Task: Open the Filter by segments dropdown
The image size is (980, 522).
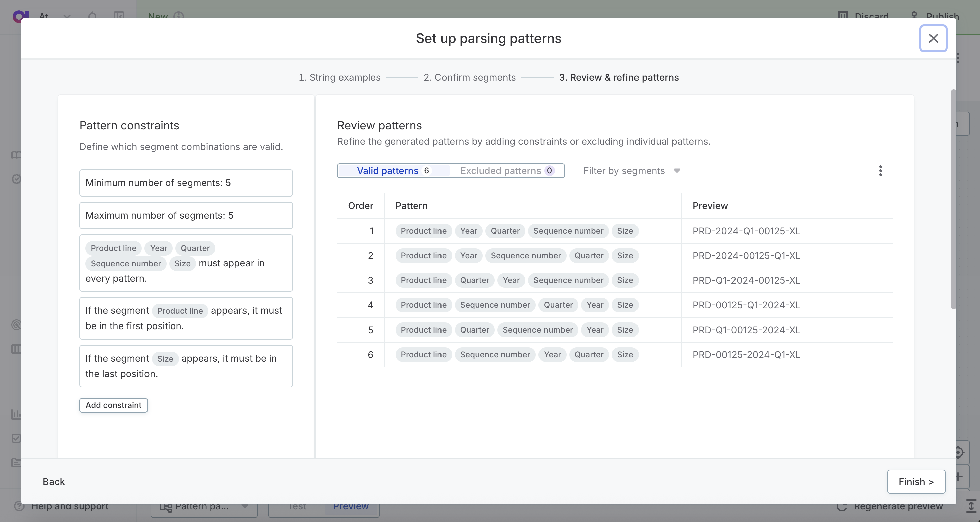Action: point(624,171)
